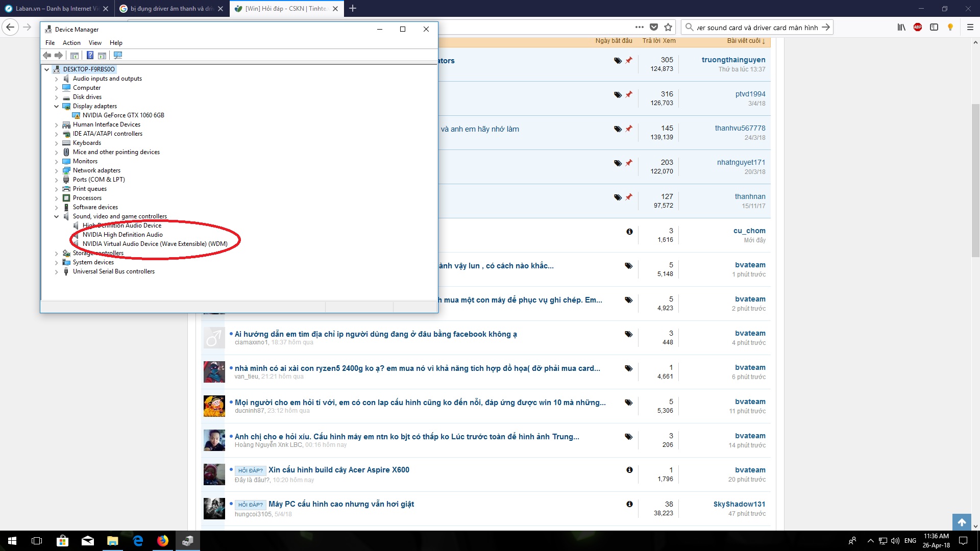Click Scan for hardware changes toolbar icon

click(x=118, y=55)
